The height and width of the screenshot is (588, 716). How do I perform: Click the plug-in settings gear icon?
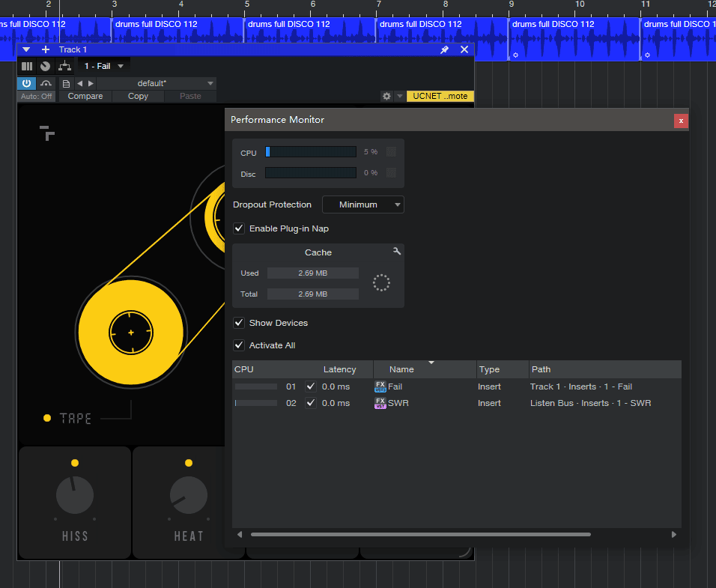tap(386, 96)
